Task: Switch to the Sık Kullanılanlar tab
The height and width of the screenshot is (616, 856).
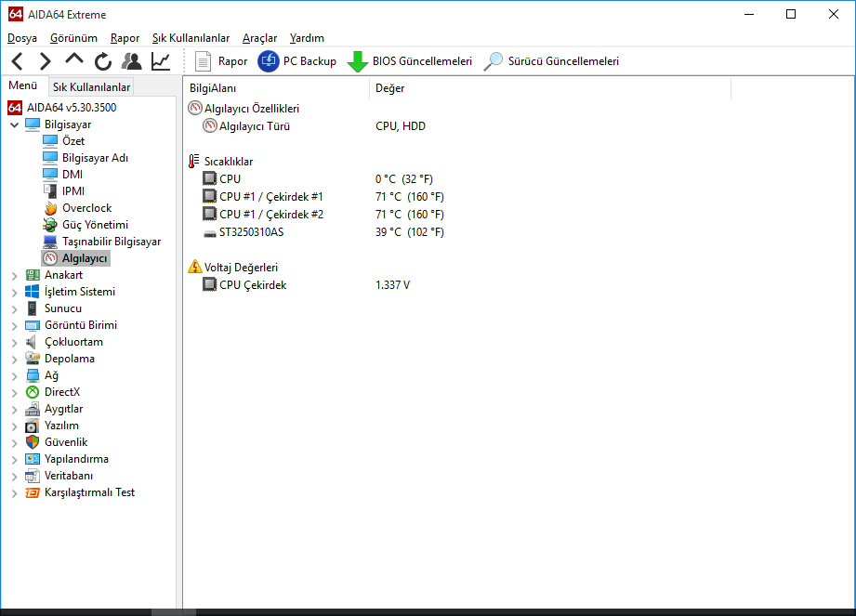Action: [x=91, y=87]
